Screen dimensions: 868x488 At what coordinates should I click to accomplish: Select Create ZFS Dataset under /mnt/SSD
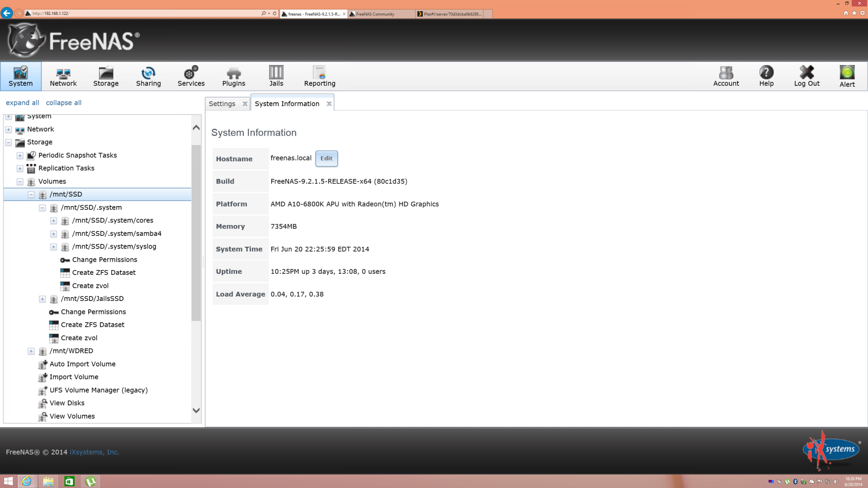click(x=92, y=325)
